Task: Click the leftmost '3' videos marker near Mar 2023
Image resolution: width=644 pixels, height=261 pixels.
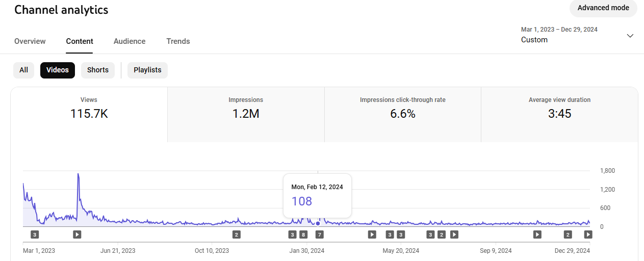Action: [x=35, y=234]
